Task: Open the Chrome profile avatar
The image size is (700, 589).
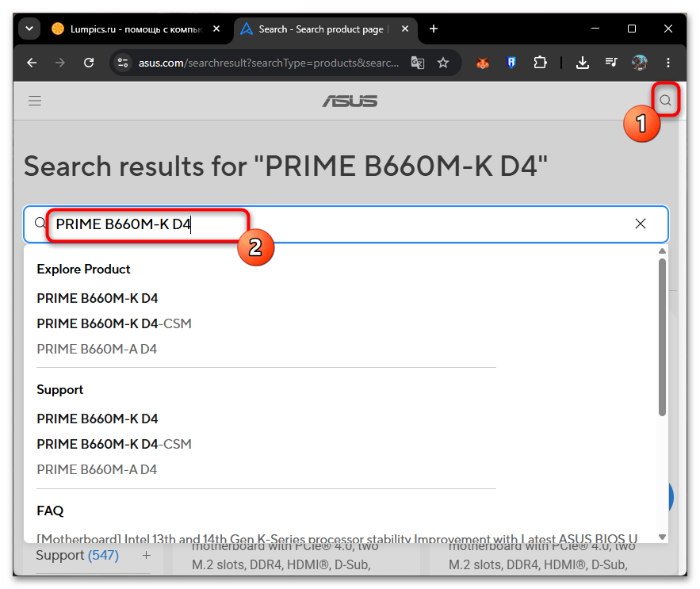Action: (639, 63)
